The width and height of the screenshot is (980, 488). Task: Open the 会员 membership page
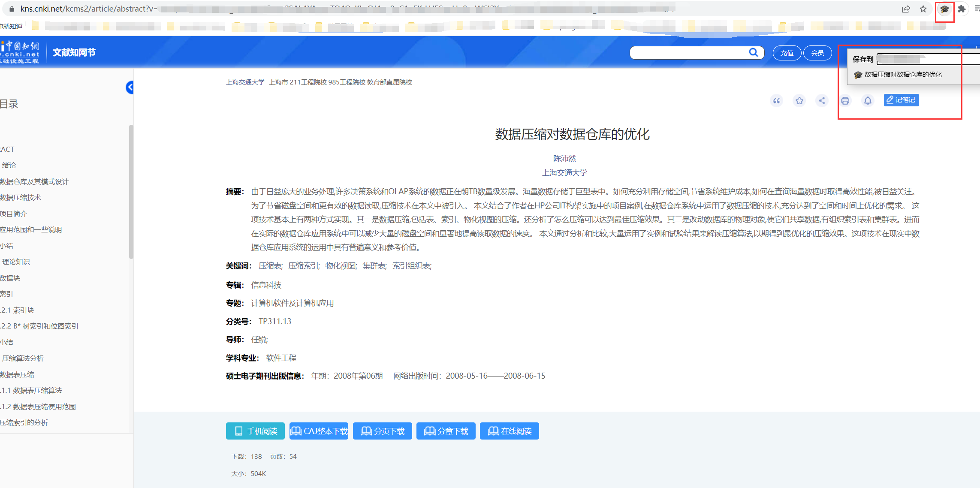pos(817,52)
